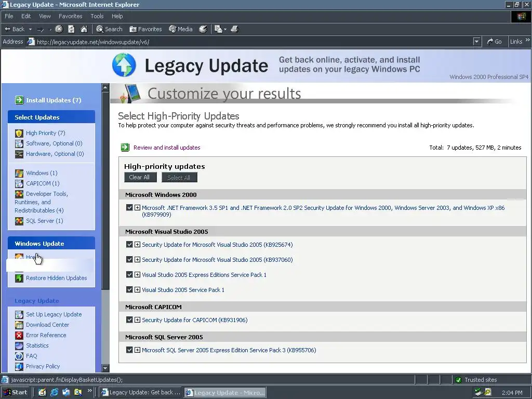Click the Forward arrow icon
The height and width of the screenshot is (399, 532).
coord(41,30)
